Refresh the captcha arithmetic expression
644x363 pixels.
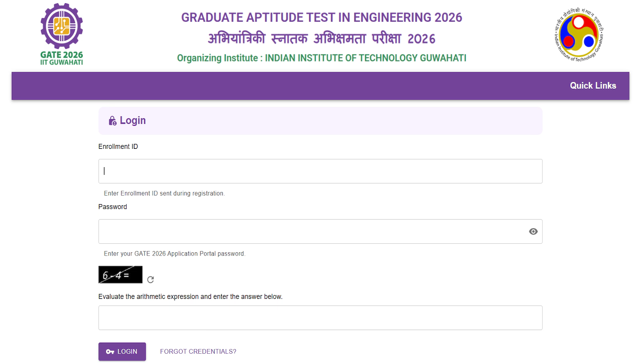[x=151, y=279]
